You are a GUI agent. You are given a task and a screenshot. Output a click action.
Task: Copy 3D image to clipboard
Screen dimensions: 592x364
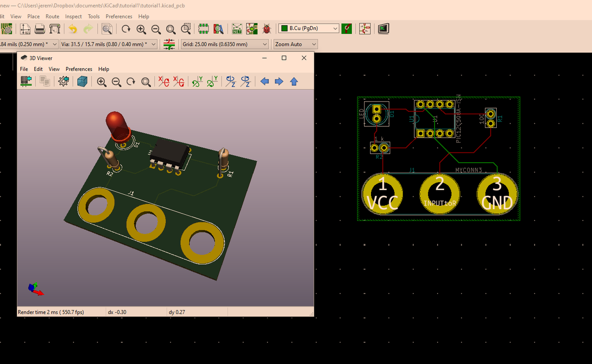pyautogui.click(x=44, y=82)
